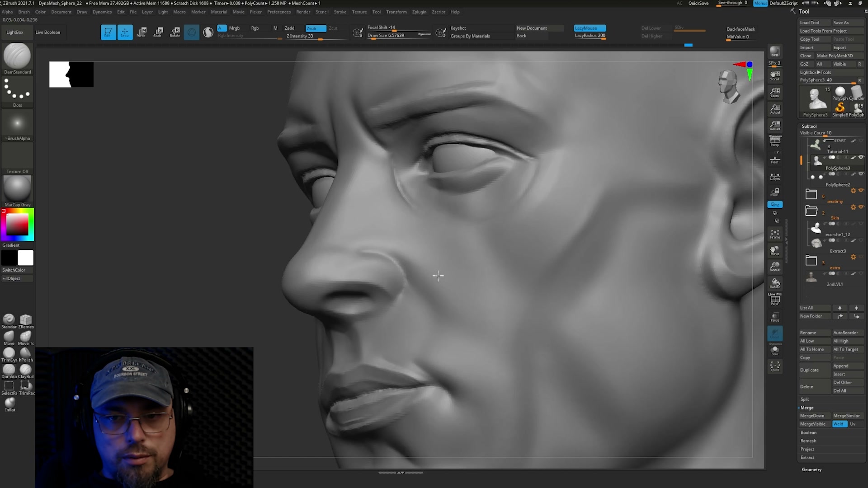Collapse the Subtool sub-palette header
The height and width of the screenshot is (488, 868).
pos(809,126)
